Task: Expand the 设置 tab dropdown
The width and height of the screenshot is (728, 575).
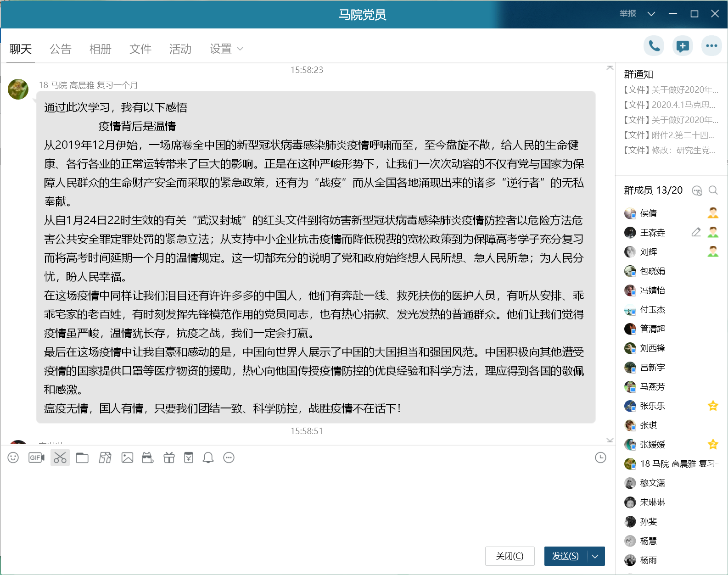Action: click(x=226, y=49)
